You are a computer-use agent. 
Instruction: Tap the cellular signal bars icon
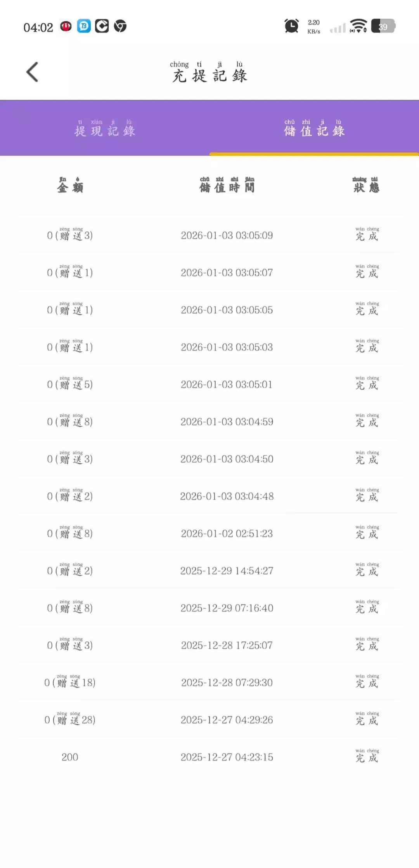[x=338, y=28]
